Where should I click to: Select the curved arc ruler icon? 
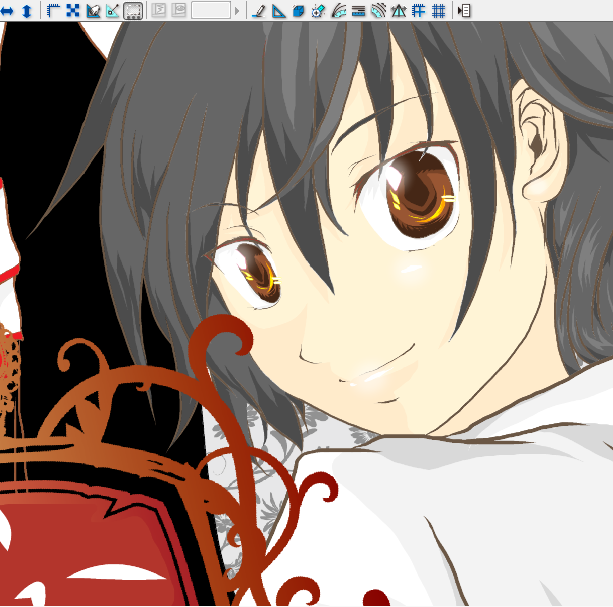(339, 11)
